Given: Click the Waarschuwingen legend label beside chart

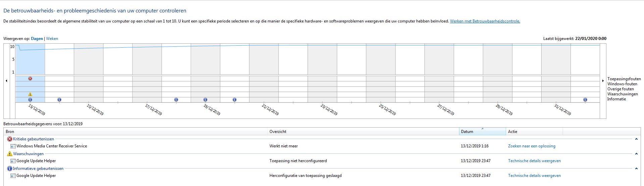Looking at the screenshot, I should click(x=623, y=94).
